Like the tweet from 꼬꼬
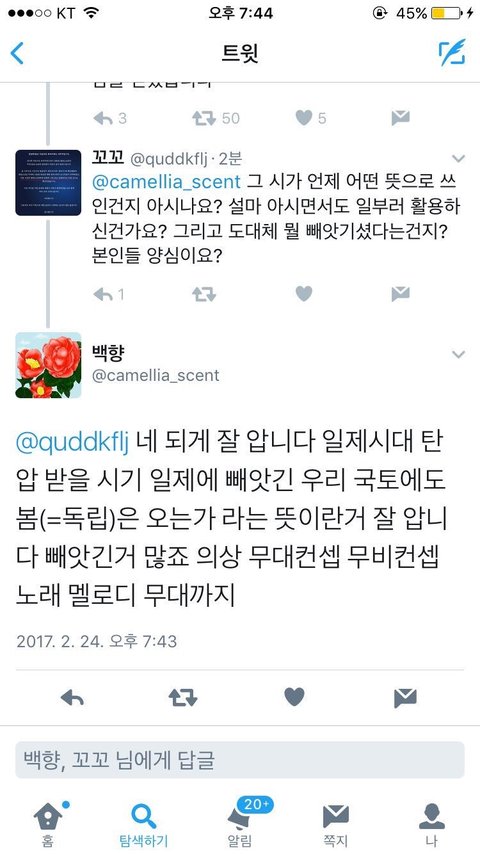Viewport: 480px width, 854px height. 303,294
